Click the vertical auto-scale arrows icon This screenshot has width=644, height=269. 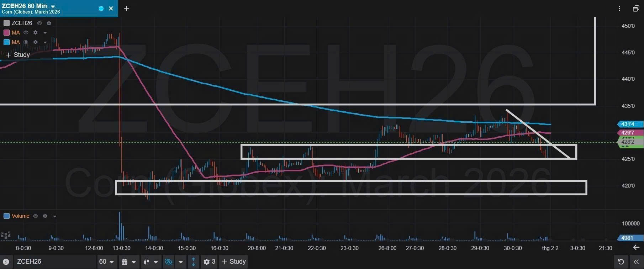pos(193,262)
